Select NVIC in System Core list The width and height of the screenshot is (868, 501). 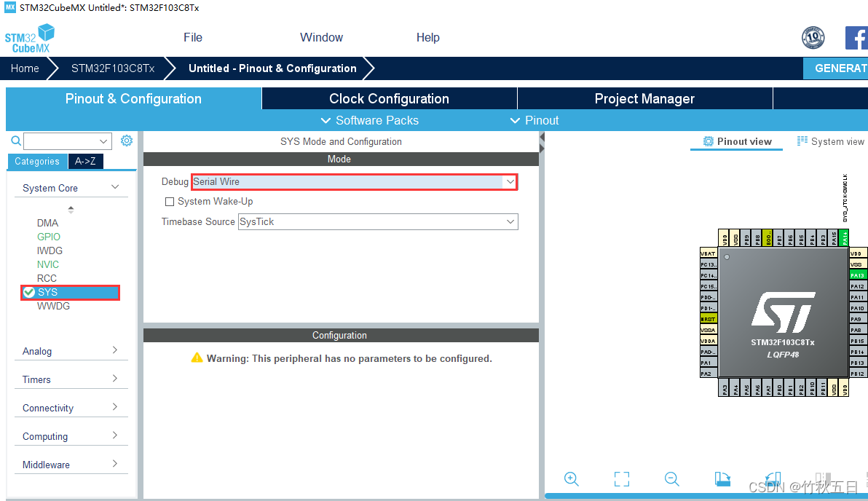click(x=48, y=264)
